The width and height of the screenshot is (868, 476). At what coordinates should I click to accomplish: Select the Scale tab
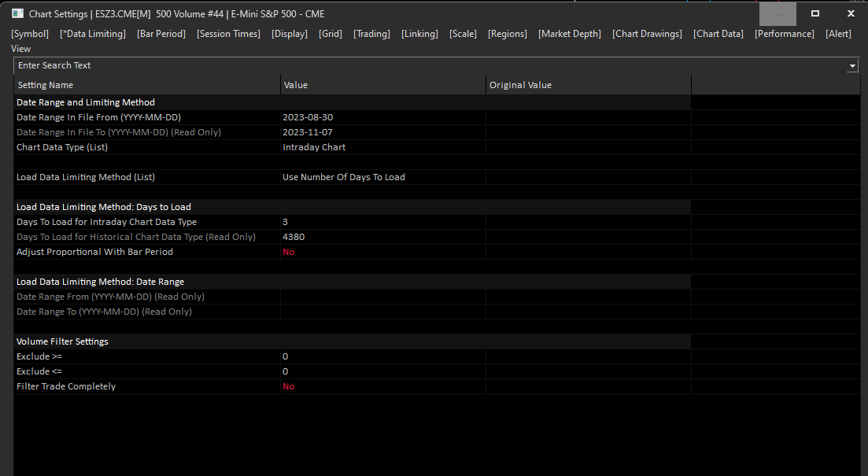tap(463, 34)
